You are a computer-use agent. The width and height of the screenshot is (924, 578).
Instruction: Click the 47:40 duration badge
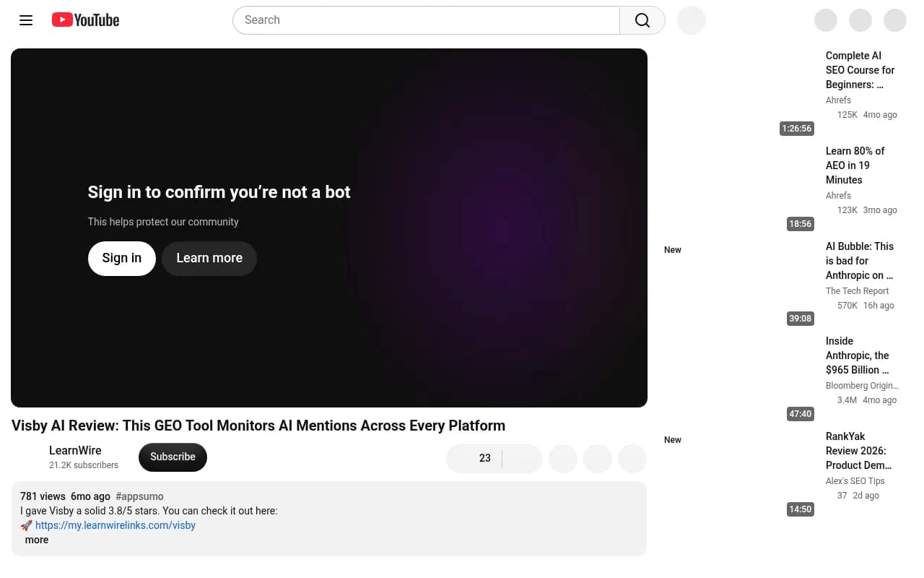tap(801, 414)
